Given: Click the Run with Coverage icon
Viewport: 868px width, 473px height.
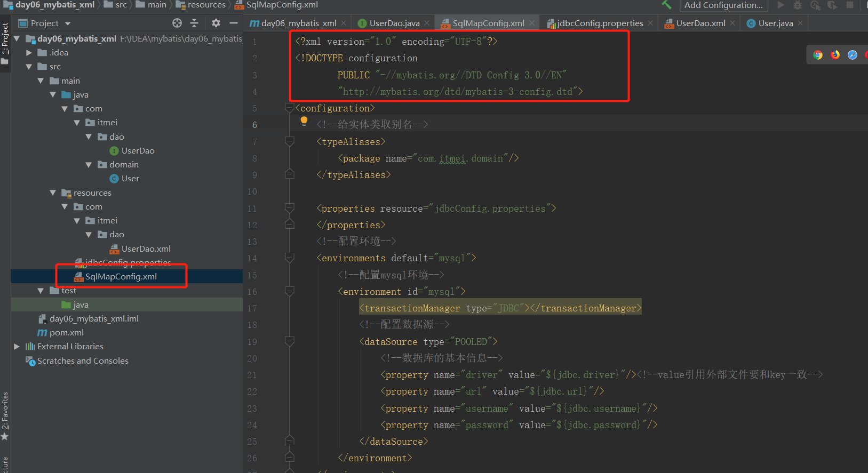Looking at the screenshot, I should point(815,5).
